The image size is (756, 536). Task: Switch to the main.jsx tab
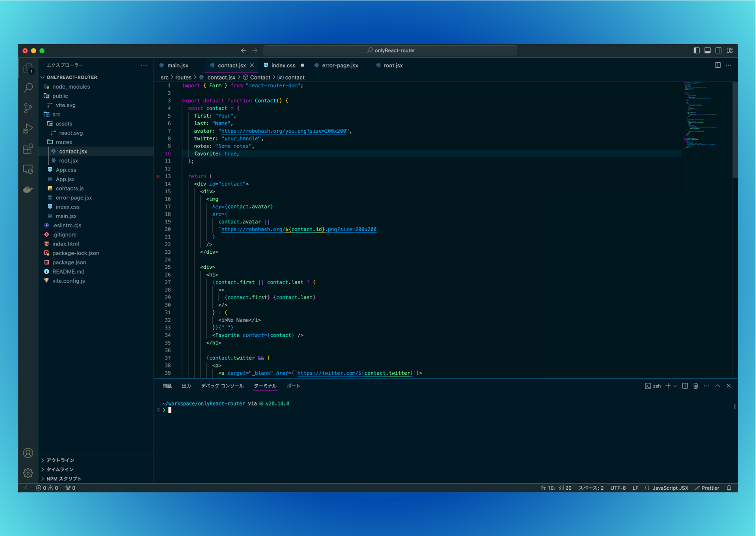pos(177,65)
